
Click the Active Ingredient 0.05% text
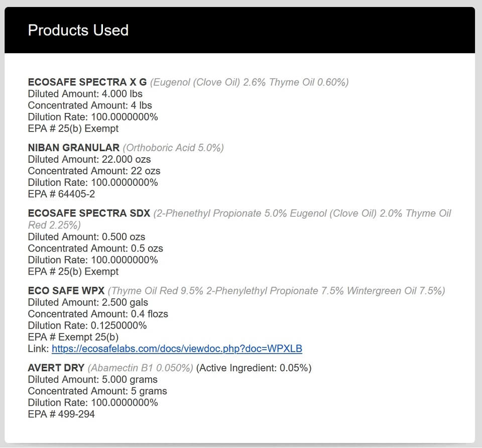254,368
